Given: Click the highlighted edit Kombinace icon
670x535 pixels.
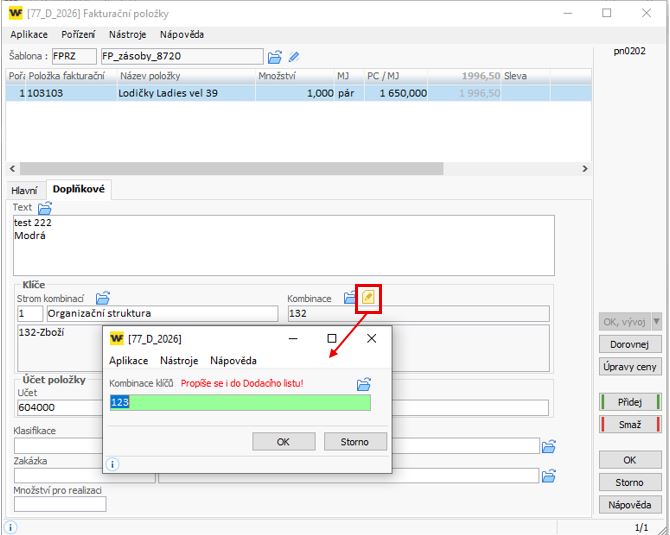Looking at the screenshot, I should pos(368,298).
